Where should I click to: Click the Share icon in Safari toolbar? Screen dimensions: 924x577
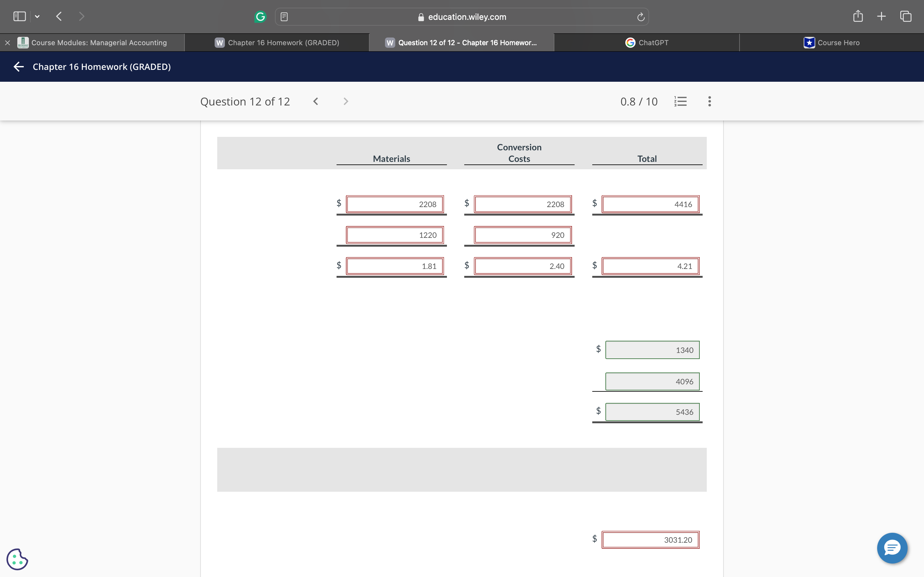pos(858,16)
